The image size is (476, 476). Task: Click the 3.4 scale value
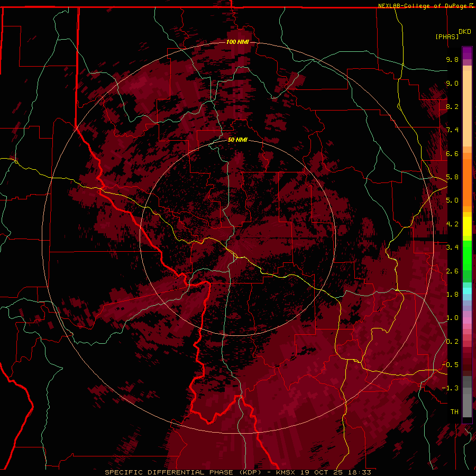pos(452,248)
